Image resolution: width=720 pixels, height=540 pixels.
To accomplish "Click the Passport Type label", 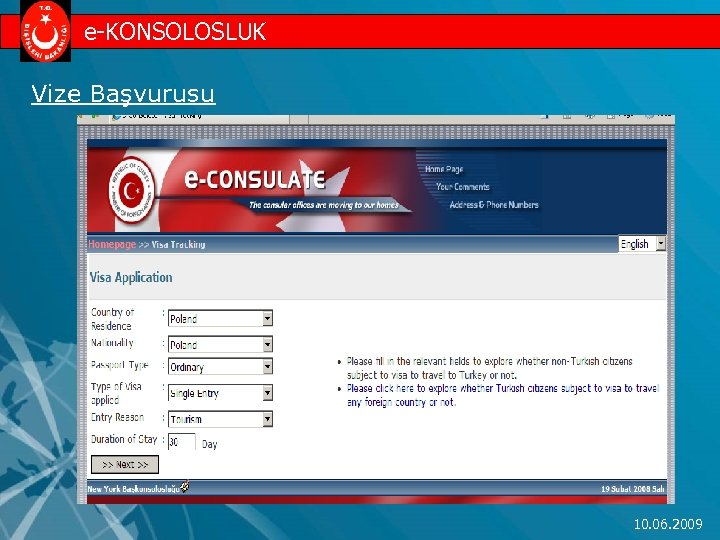I will point(120,365).
